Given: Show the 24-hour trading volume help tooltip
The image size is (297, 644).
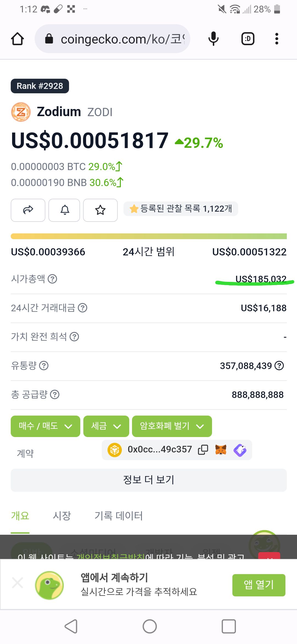Looking at the screenshot, I should pos(82,308).
